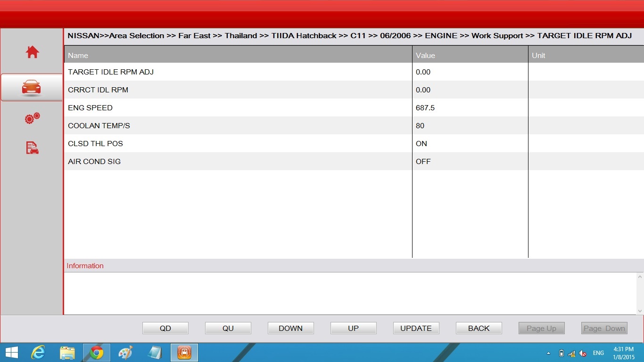Click the muted volume tray icon
The image size is (644, 362).
[583, 353]
